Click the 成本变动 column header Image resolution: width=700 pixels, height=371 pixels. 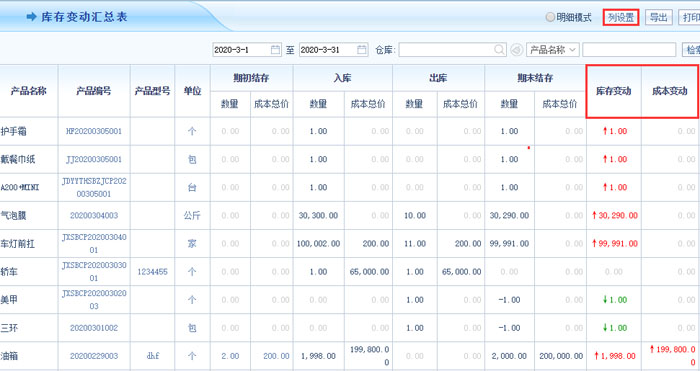pyautogui.click(x=670, y=91)
